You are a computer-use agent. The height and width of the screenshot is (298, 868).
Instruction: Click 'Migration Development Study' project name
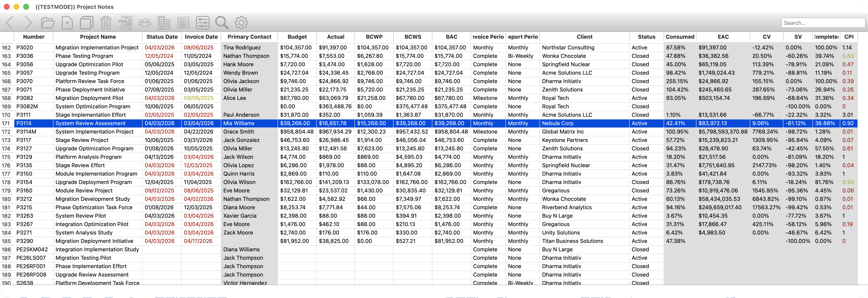(x=93, y=199)
